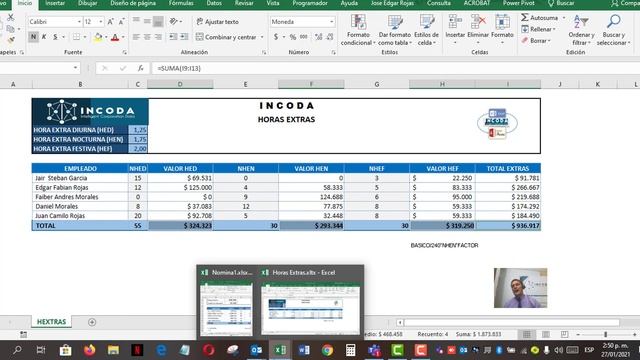Open the font color dropdown arrow

[123, 37]
